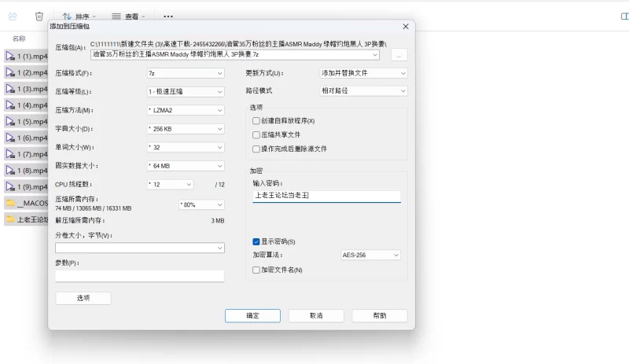Click the 帮助 help button
Image resolution: width=629 pixels, height=364 pixels.
click(x=380, y=316)
